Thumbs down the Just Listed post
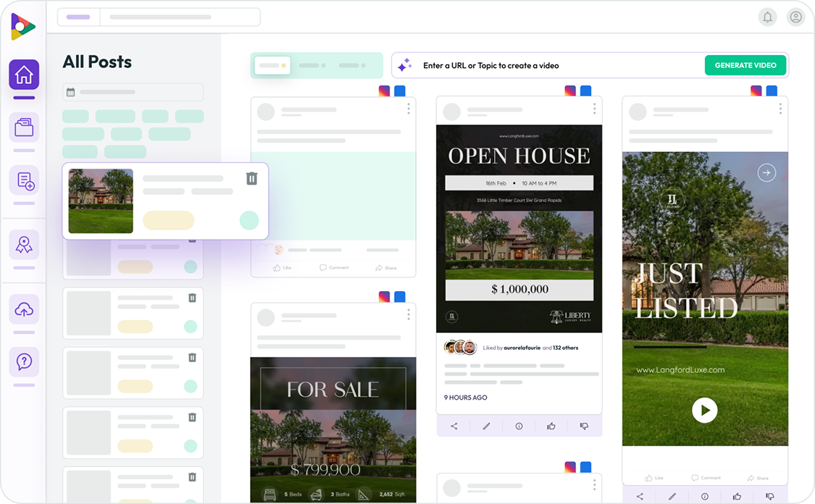Viewport: 815px width, 504px height. coord(770,496)
